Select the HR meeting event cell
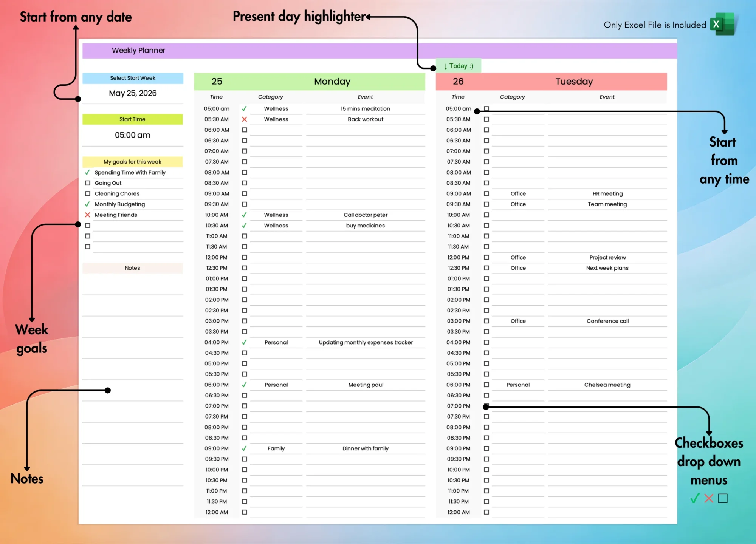Screen dimensions: 756x544 607,194
